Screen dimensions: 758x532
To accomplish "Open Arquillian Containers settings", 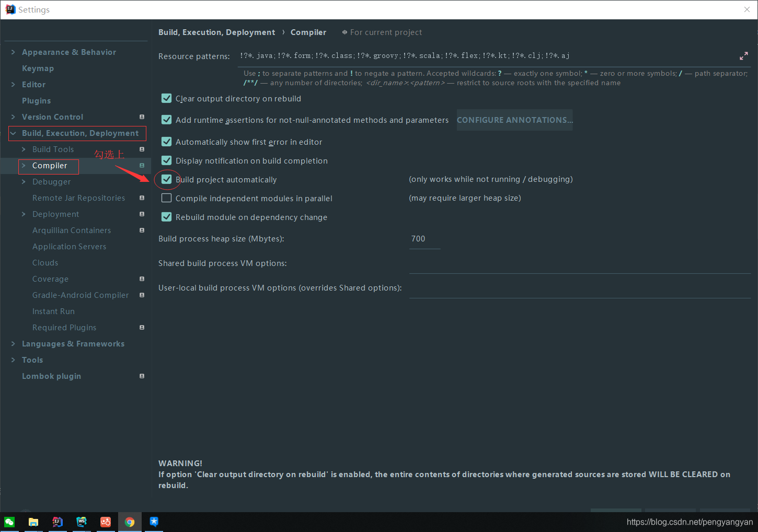I will coord(72,230).
